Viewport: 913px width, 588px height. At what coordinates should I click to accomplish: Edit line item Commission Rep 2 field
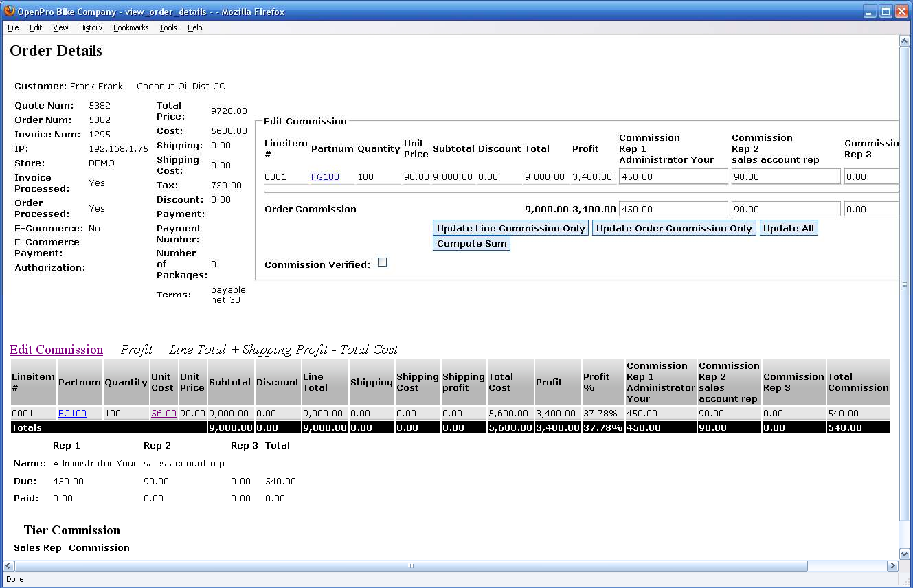[785, 177]
